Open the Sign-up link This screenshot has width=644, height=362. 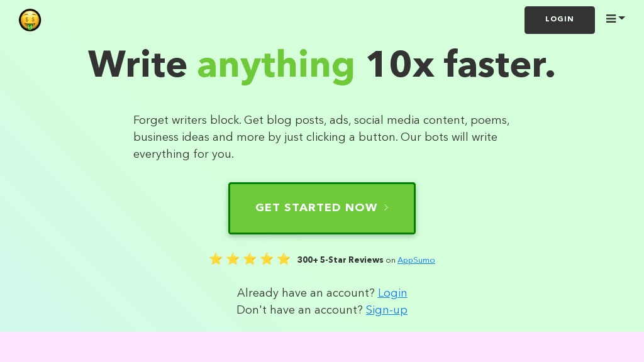pos(387,310)
